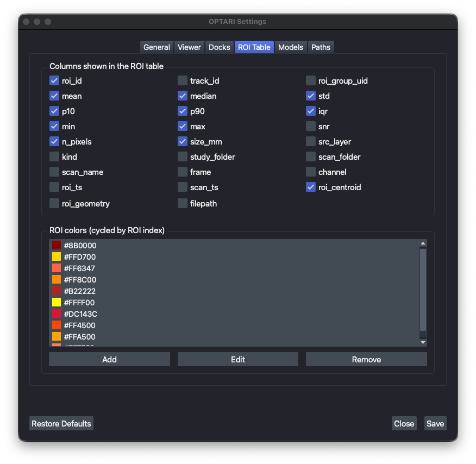Pick the #DC143C crimson entry
Image resolution: width=476 pixels, height=464 pixels.
point(234,314)
